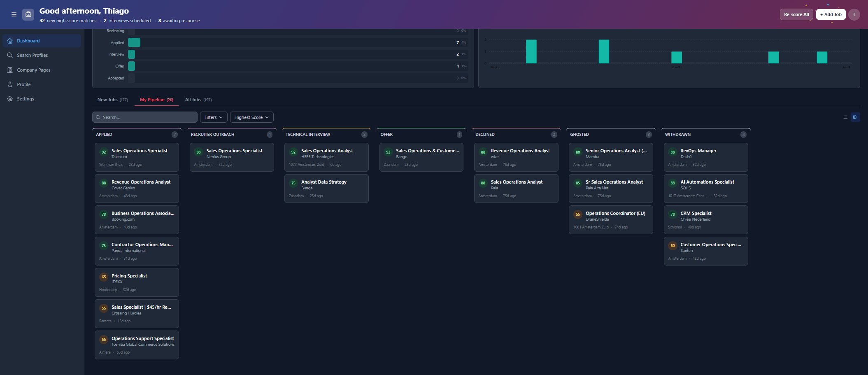Switch to list view icon

coord(845,117)
